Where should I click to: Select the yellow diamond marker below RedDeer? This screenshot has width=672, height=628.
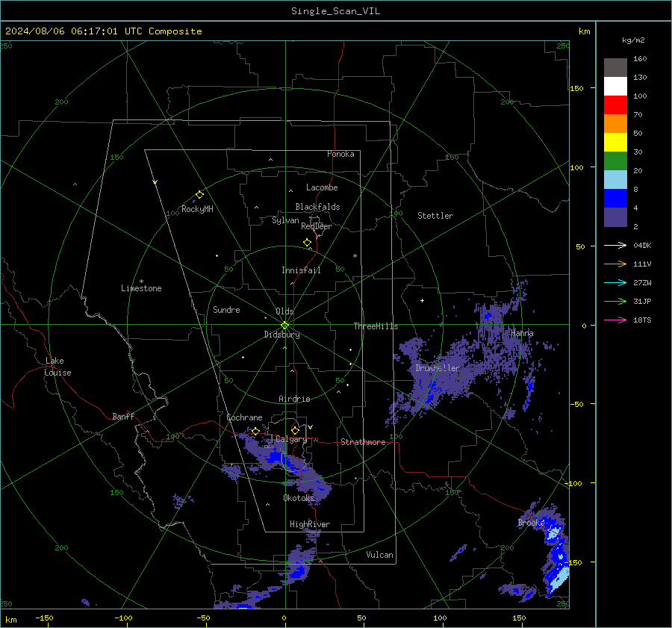pyautogui.click(x=307, y=243)
